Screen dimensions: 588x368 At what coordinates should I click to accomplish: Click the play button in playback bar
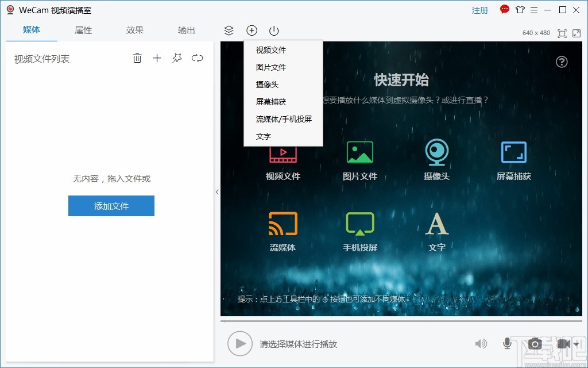tap(240, 344)
